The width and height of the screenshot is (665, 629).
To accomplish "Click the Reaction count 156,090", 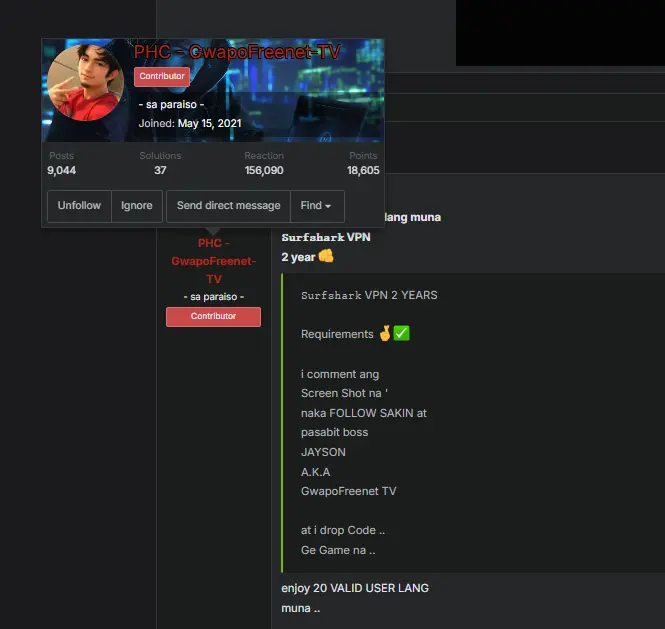I will point(264,171).
